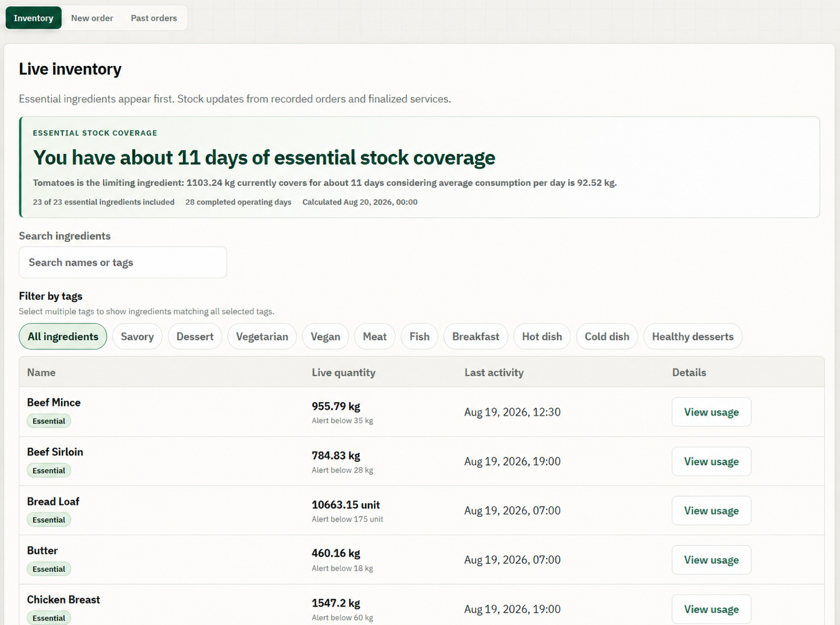Click the 23 of 23 essential ingredients text
Screen dimensions: 840x625
(103, 202)
